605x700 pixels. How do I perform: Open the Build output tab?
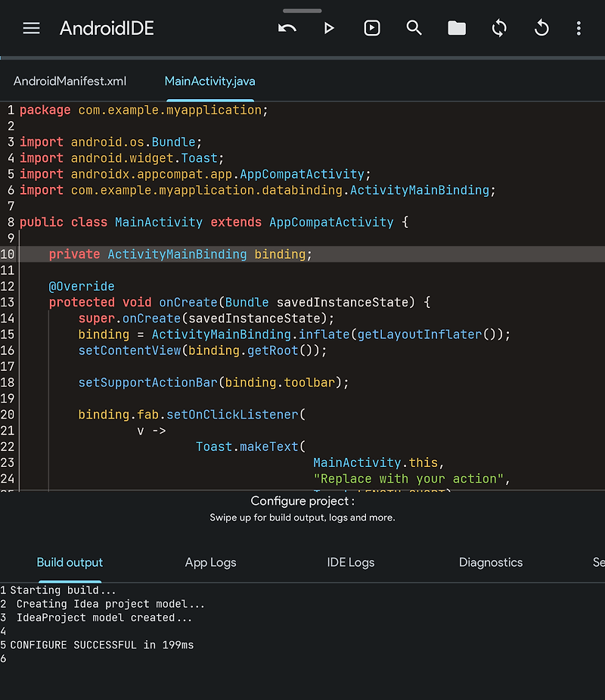coord(70,562)
